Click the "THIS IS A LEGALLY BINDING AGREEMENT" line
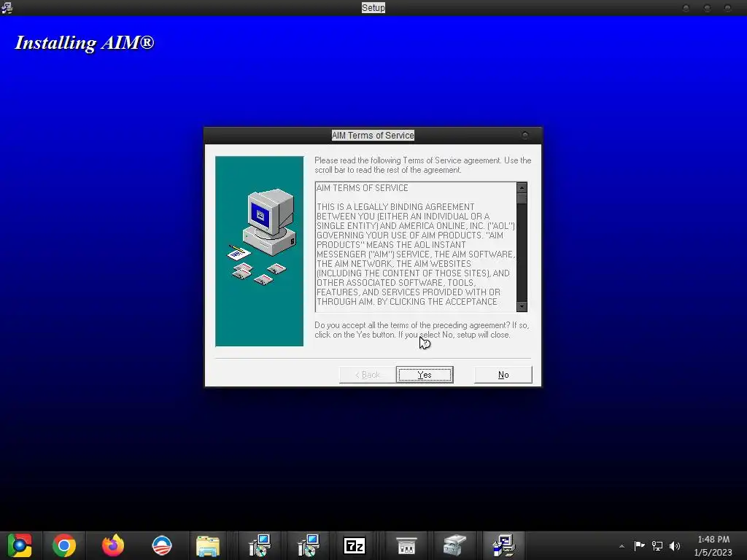Screen dimensions: 747x560 (395, 206)
